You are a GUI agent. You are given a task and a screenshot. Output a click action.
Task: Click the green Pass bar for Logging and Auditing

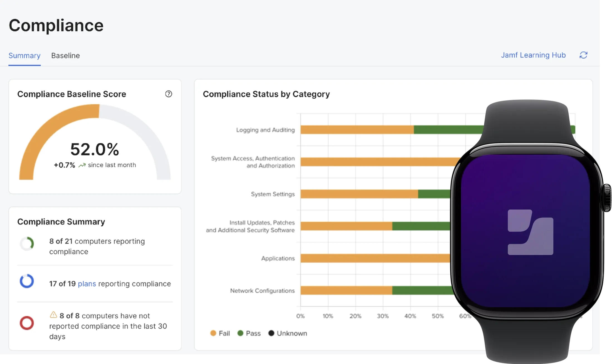click(448, 130)
